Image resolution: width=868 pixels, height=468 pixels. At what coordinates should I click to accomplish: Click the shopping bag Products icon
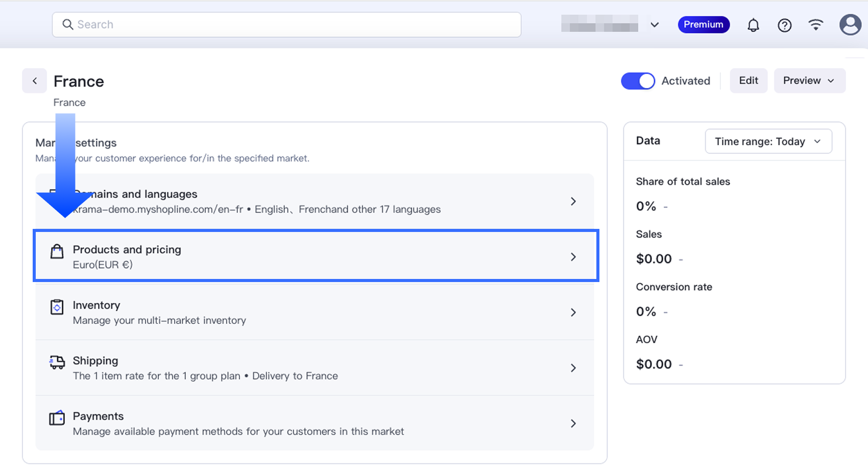click(x=57, y=251)
